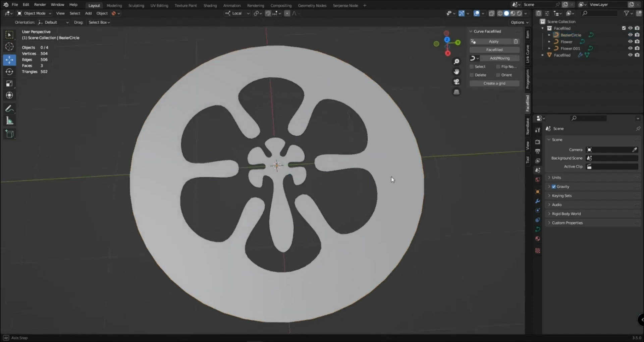Open the Render menu
The height and width of the screenshot is (342, 644).
[40, 4]
